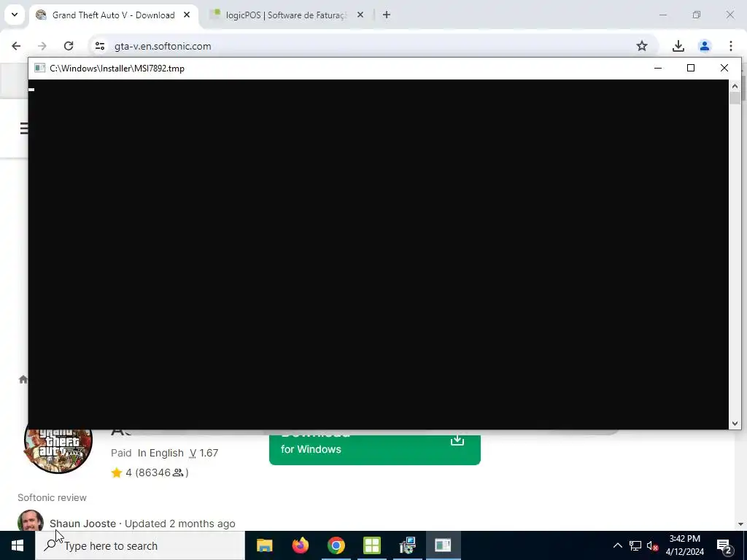Click page scrollbar down arrow in Chrome
Viewport: 747px width, 560px height.
click(x=740, y=524)
